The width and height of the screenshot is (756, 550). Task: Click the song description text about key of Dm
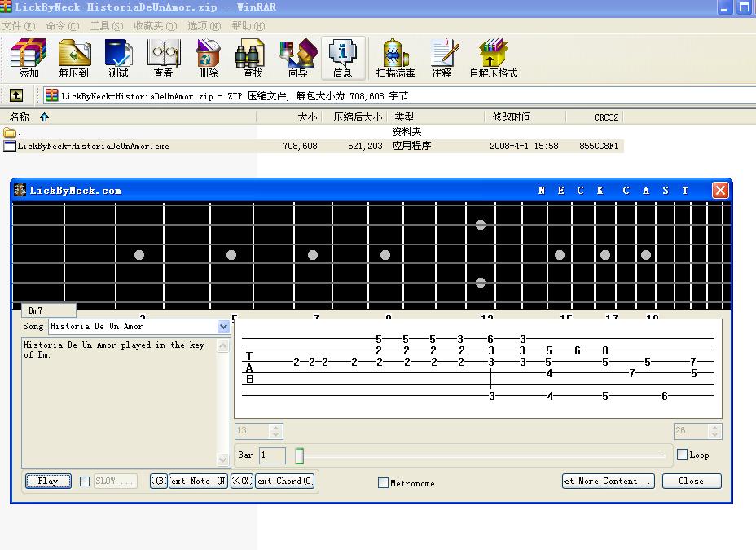(114, 350)
